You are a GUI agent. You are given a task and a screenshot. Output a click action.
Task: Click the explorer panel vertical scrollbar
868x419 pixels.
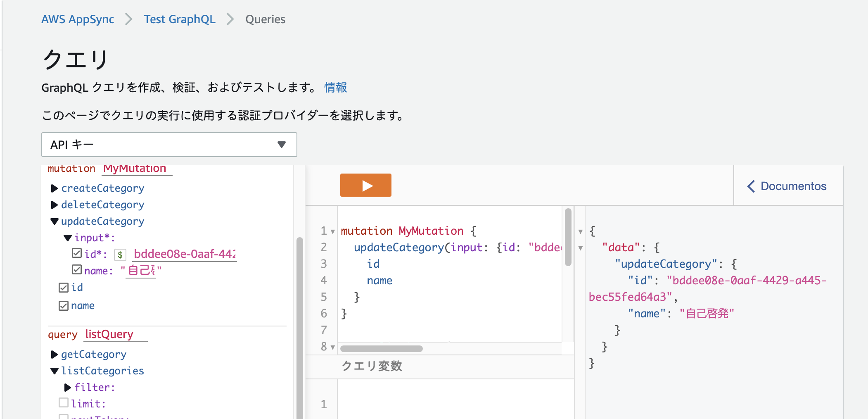(300, 328)
